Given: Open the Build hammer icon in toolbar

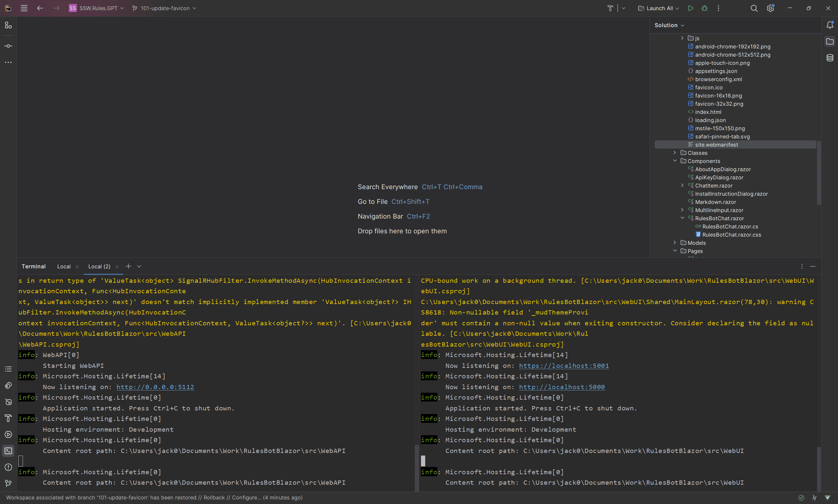Looking at the screenshot, I should (610, 8).
